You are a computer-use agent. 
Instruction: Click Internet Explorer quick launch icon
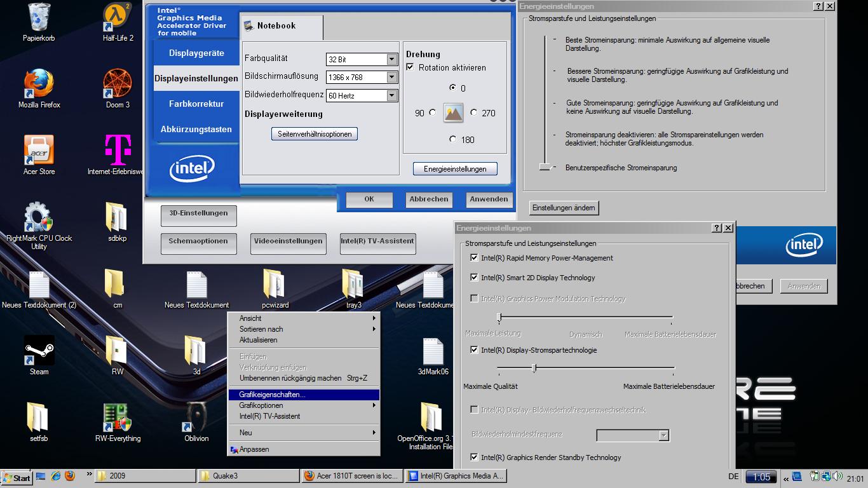[x=55, y=476]
